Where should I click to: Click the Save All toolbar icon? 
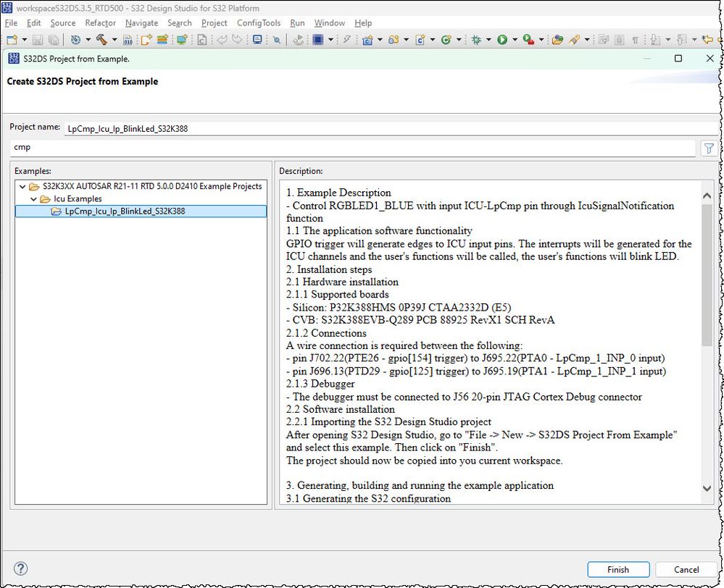click(x=54, y=40)
